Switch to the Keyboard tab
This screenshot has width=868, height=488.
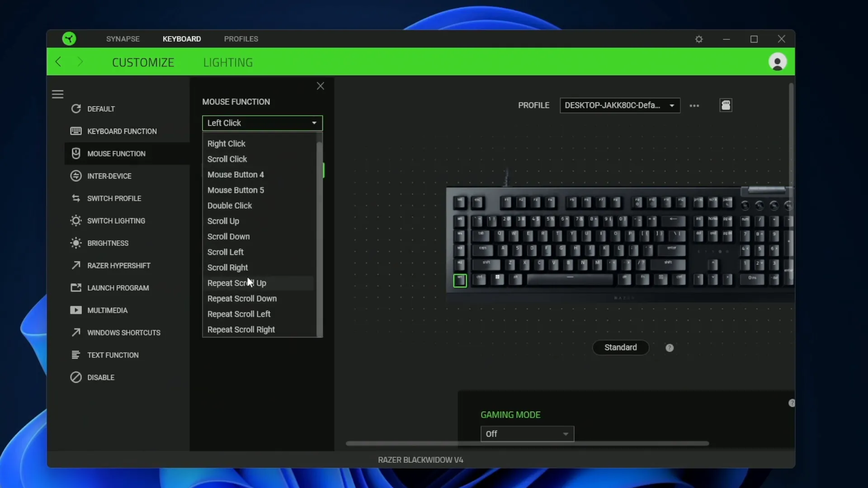(182, 39)
